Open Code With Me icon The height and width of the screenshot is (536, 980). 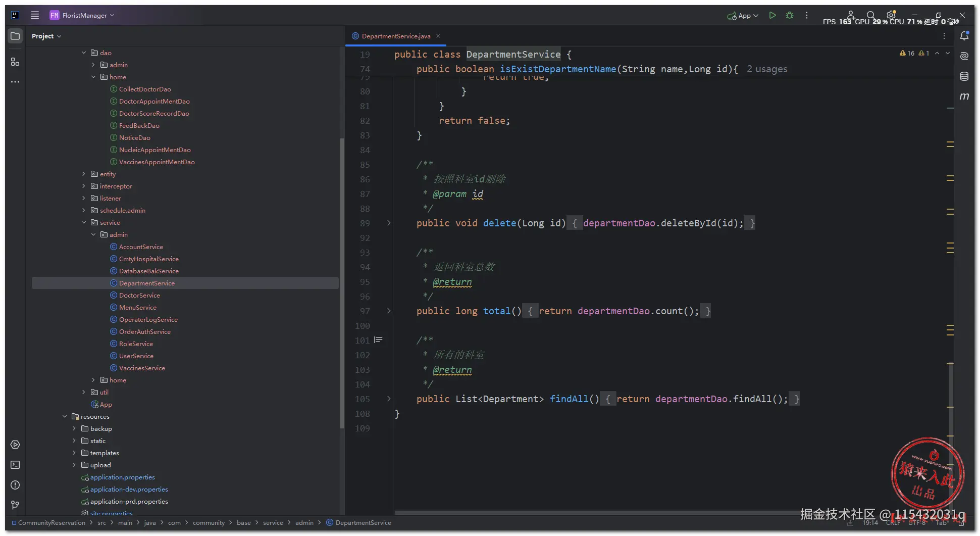(x=851, y=15)
